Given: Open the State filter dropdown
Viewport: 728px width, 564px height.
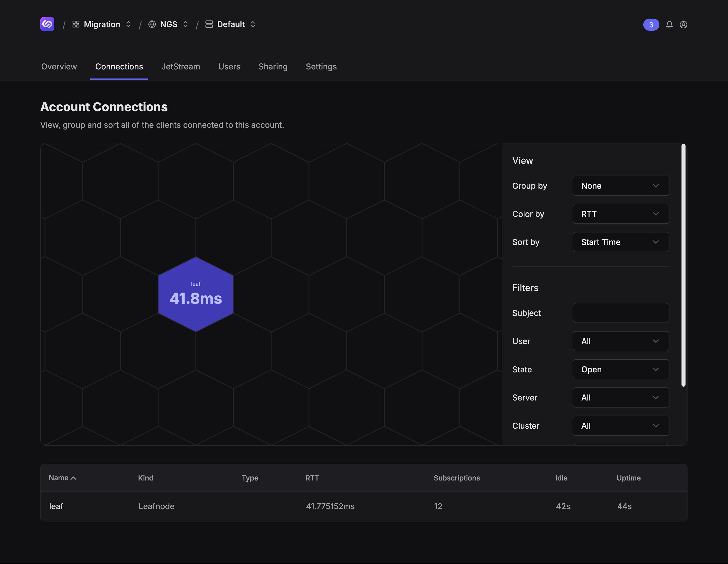Looking at the screenshot, I should [x=621, y=370].
